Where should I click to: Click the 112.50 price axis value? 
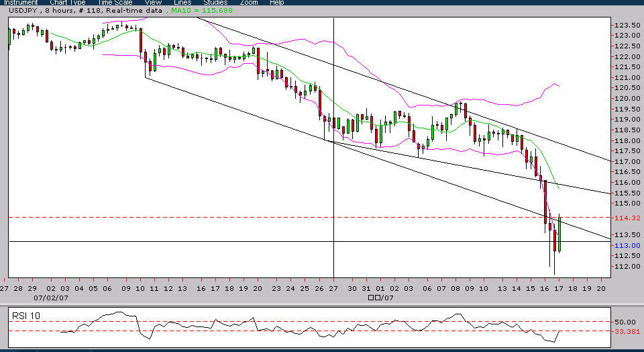(x=627, y=256)
